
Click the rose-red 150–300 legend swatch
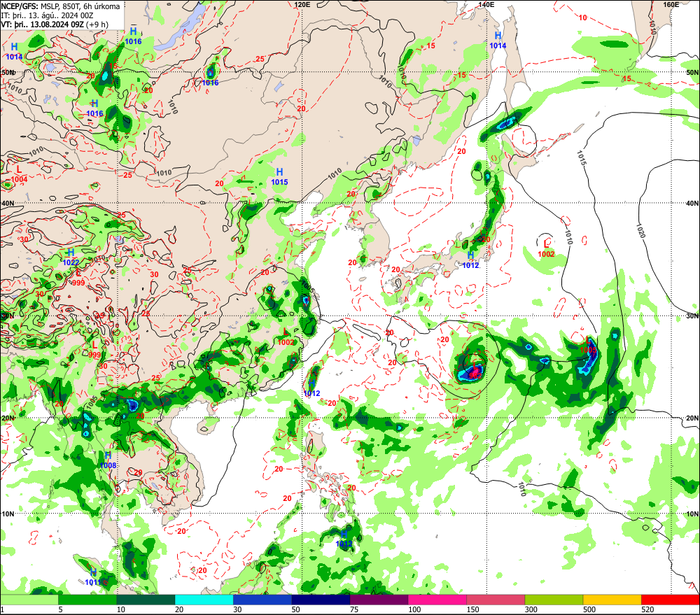point(496,600)
